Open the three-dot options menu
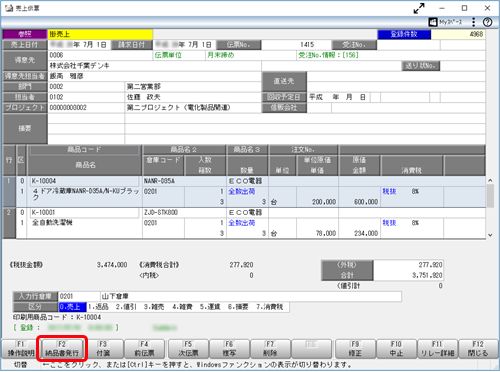Viewport: 500px width, 372px height. coord(474,22)
